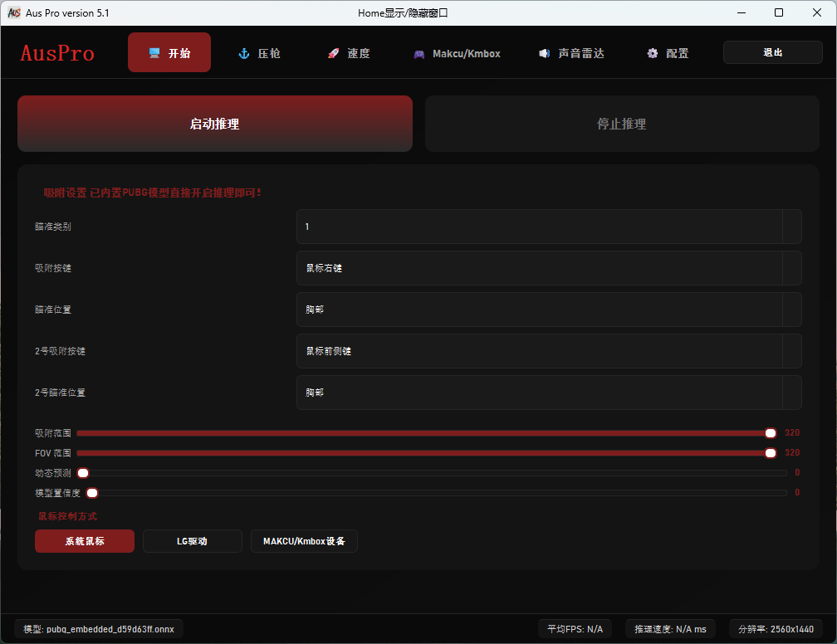The image size is (837, 644).
Task: Click the 模型 file name in status bar
Action: point(99,628)
